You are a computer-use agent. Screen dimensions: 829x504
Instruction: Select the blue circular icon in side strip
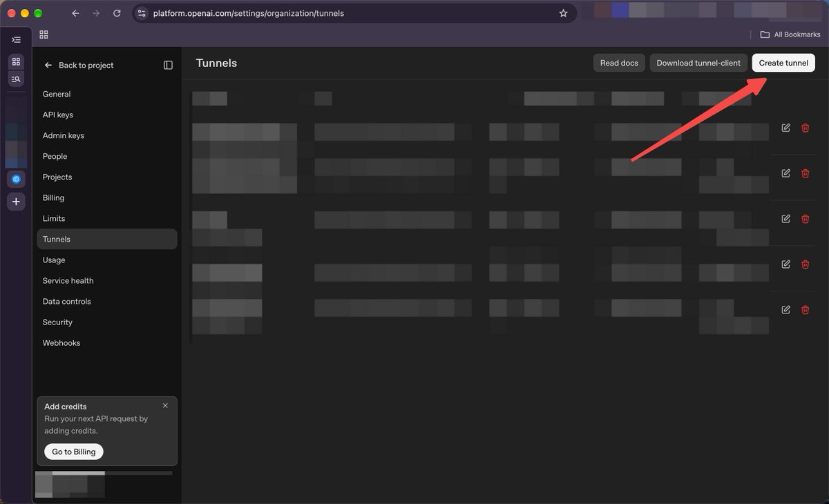tap(16, 179)
